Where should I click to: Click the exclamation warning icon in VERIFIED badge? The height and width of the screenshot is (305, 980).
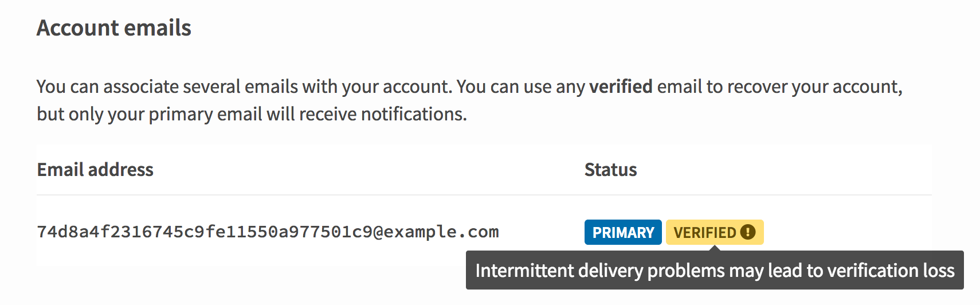pyautogui.click(x=748, y=232)
